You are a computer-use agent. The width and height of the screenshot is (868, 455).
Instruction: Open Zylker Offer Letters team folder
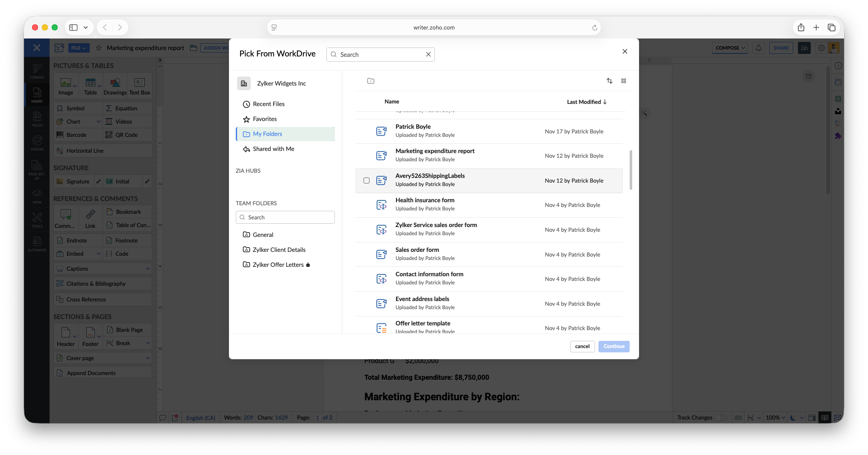coord(276,265)
